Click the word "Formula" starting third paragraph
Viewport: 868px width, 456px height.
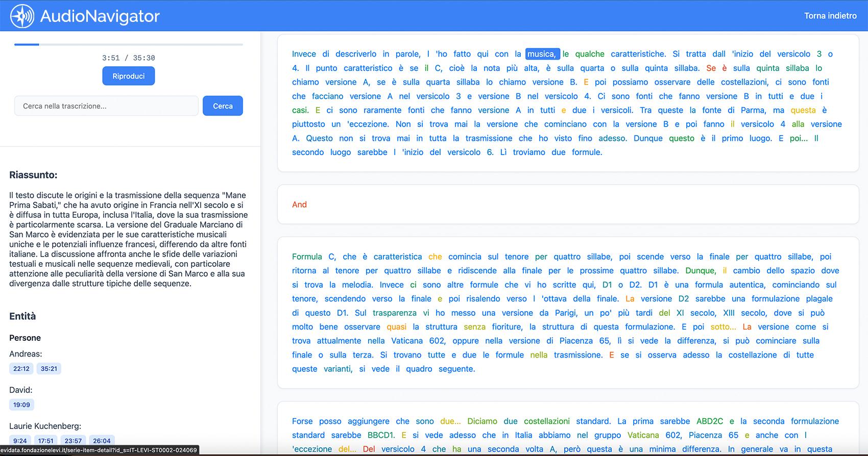coord(307,257)
